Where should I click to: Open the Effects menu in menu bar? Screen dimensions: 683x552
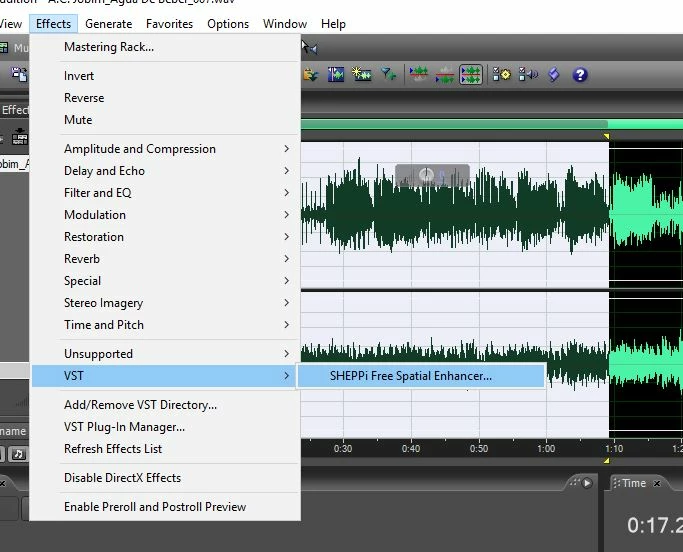(54, 24)
